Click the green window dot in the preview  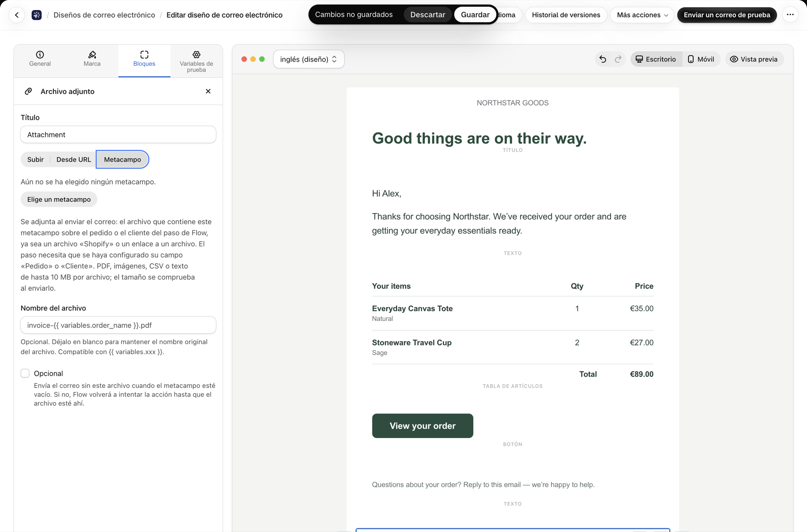pyautogui.click(x=262, y=59)
